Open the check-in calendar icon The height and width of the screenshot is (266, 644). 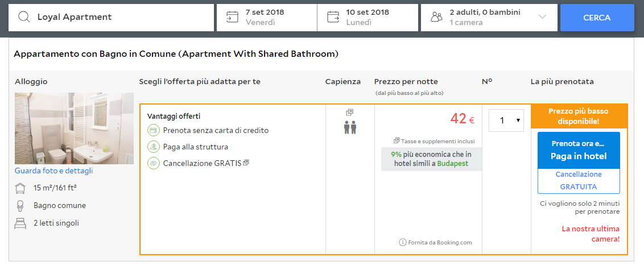click(x=232, y=17)
